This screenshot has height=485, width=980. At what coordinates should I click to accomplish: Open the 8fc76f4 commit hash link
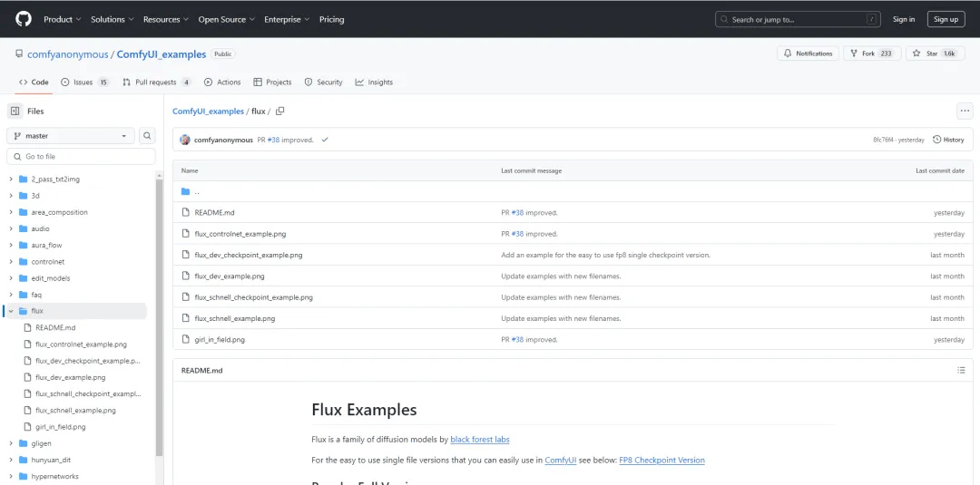click(883, 140)
